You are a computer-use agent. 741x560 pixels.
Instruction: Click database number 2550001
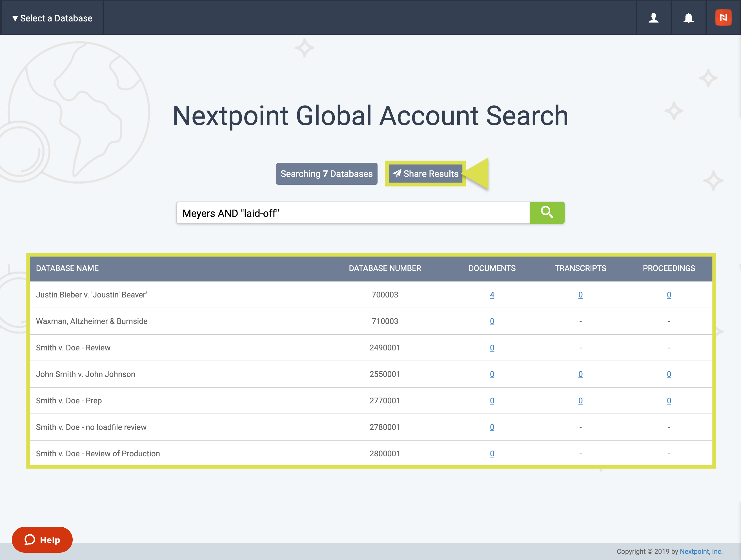pos(385,374)
